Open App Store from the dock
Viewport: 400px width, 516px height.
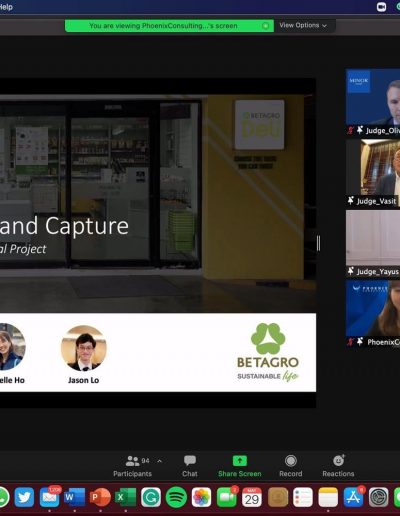[354, 497]
